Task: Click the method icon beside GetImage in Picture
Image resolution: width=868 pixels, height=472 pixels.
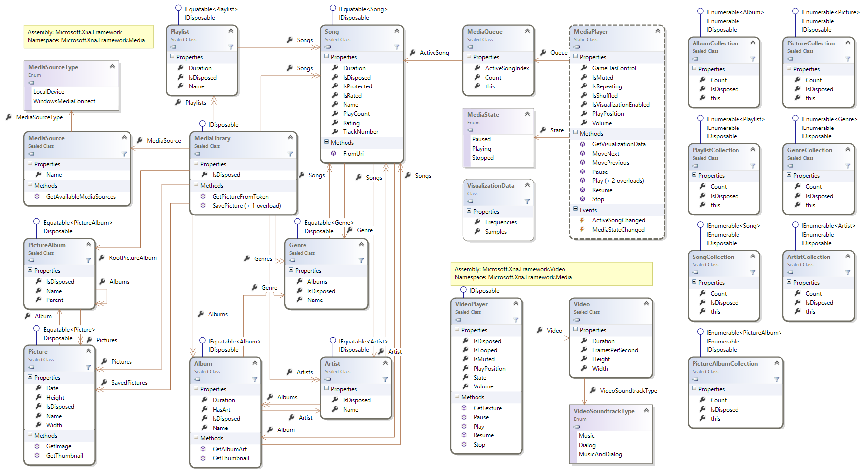Action: click(x=37, y=446)
